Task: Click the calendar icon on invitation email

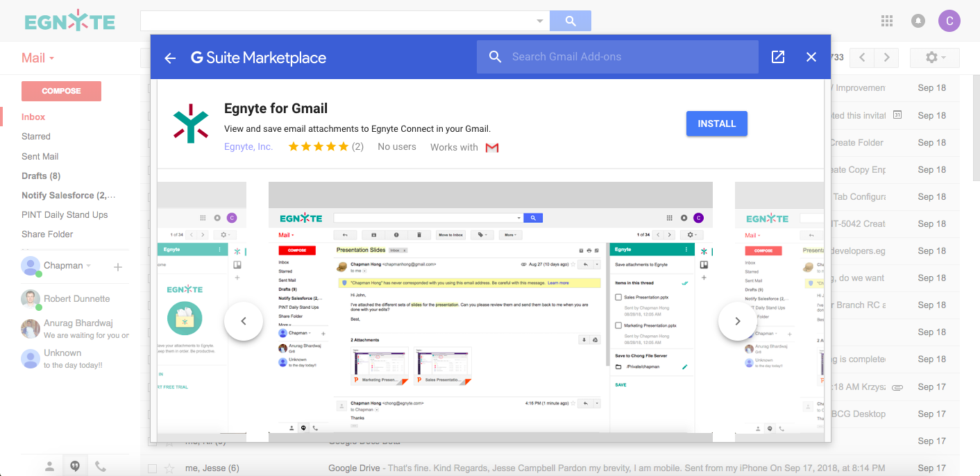Action: pos(897,114)
